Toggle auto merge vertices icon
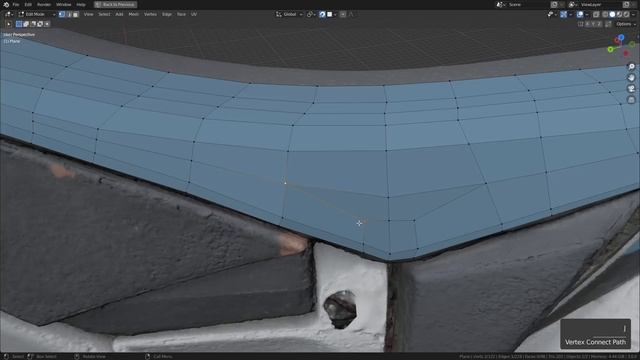The height and width of the screenshot is (360, 640). 608,24
